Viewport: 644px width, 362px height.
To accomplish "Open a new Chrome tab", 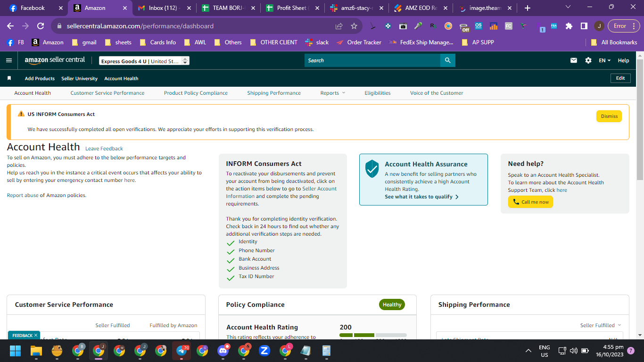I will pyautogui.click(x=527, y=8).
